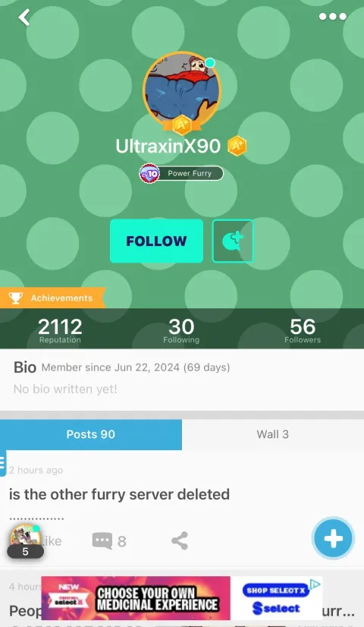Viewport: 364px width, 627px height.
Task: View the 2112 Reputation stat
Action: [x=60, y=330]
